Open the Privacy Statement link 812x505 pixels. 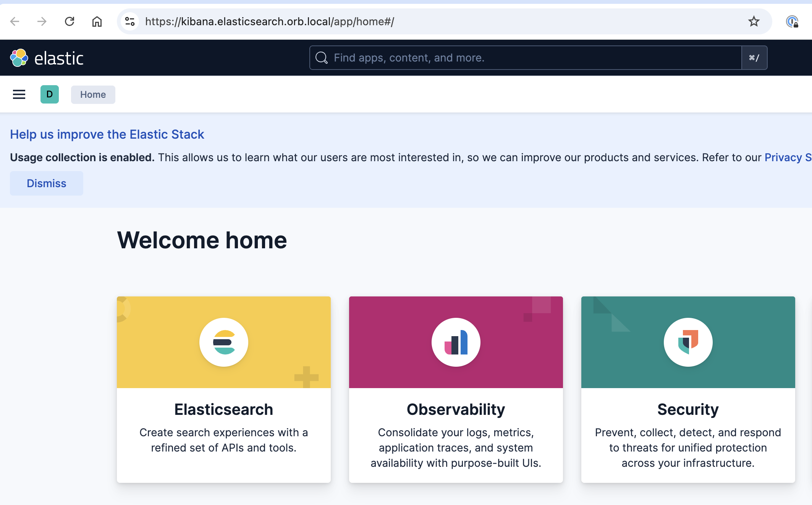coord(787,157)
